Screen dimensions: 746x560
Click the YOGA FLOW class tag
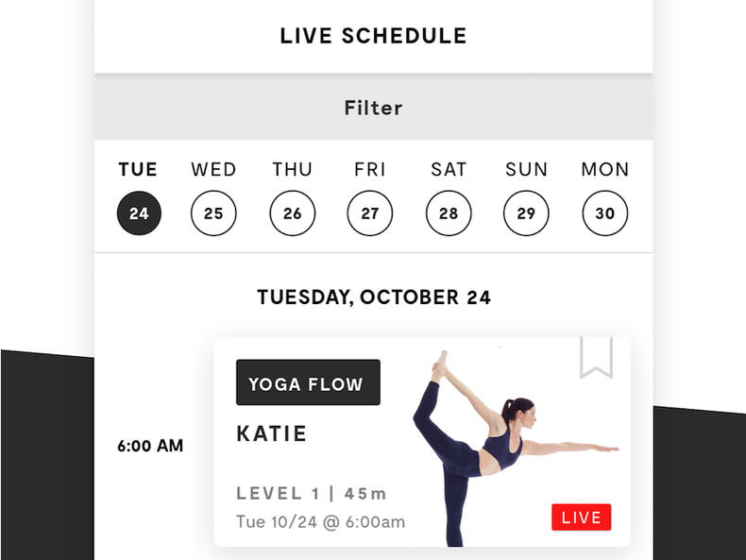coord(308,383)
